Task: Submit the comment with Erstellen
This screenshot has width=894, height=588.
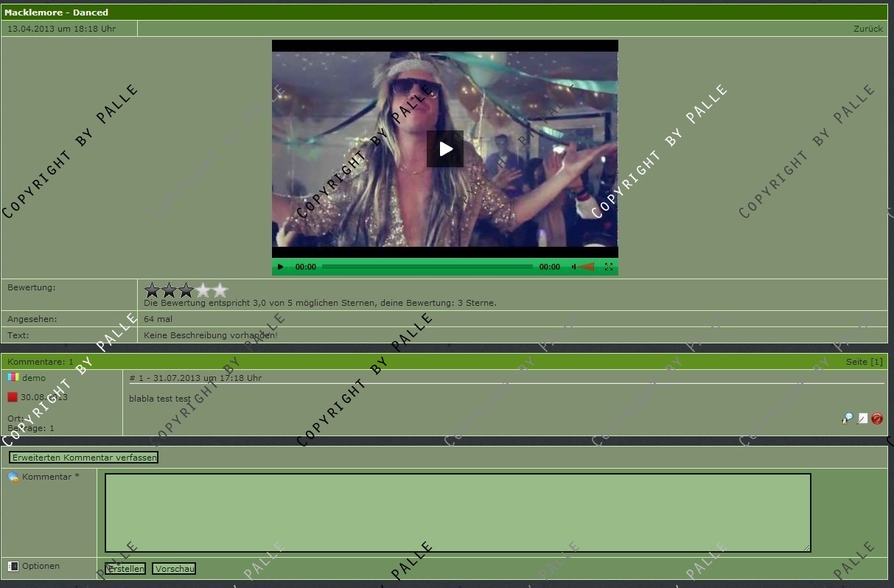Action: click(x=125, y=569)
